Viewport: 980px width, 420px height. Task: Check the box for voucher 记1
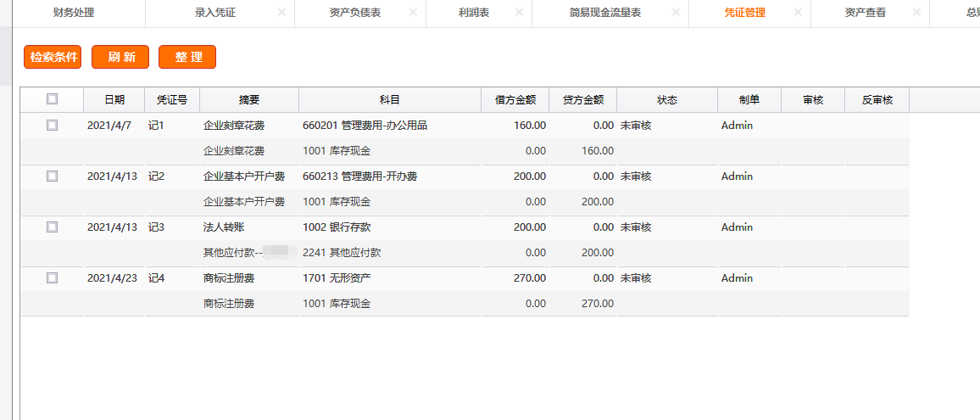(53, 126)
